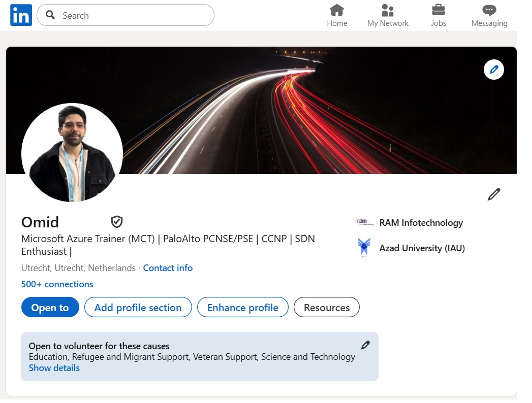
Task: Open Resources
Action: (326, 307)
